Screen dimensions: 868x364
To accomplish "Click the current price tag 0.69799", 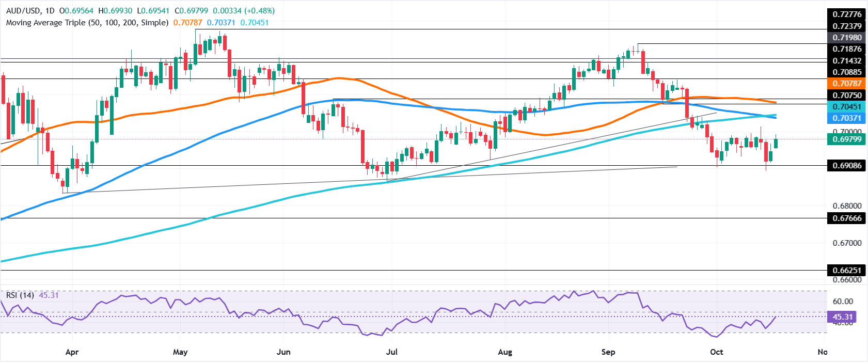I will 847,139.
